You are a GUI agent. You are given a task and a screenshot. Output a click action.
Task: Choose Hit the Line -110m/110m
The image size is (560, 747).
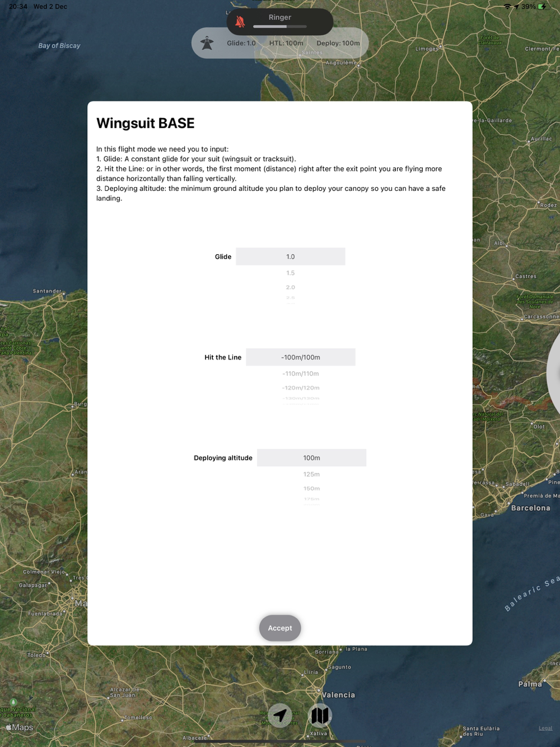301,373
